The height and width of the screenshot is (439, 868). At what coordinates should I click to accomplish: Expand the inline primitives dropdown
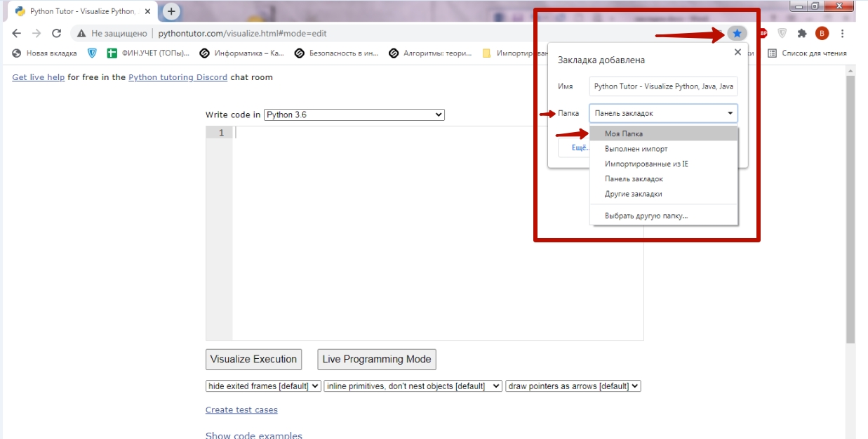click(413, 386)
